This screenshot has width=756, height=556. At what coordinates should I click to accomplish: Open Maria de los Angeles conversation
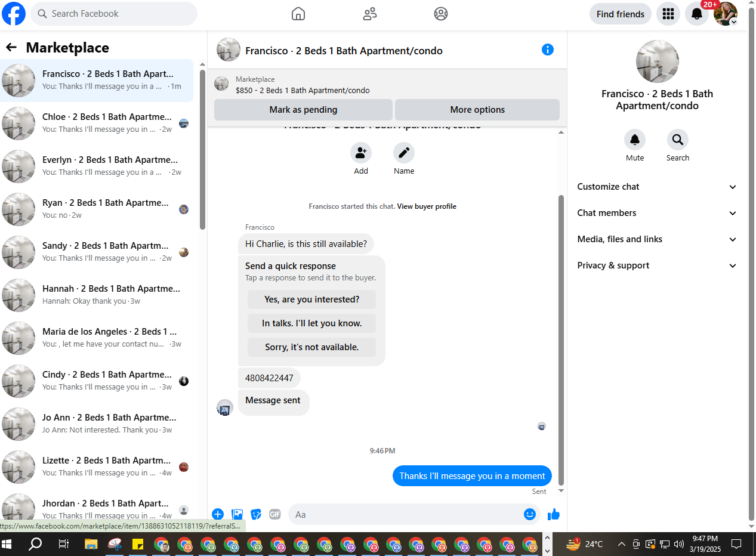[x=97, y=338]
